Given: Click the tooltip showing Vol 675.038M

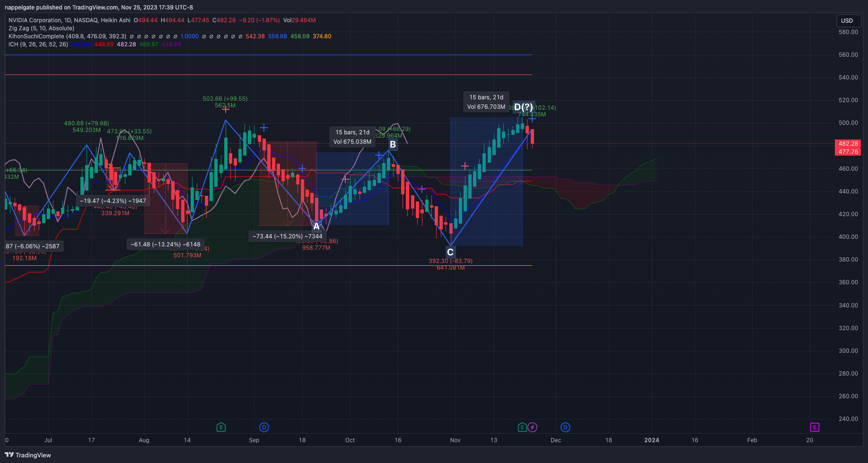Looking at the screenshot, I should (x=352, y=137).
